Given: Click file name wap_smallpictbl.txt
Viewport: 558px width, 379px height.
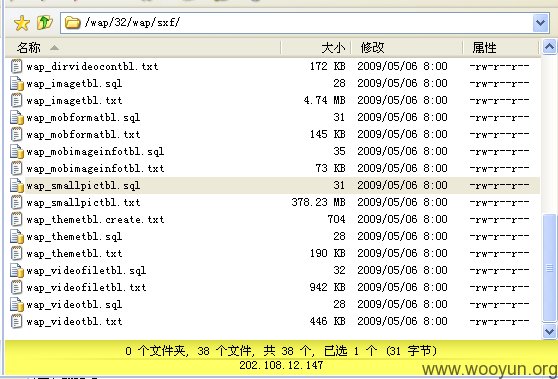Looking at the screenshot, I should coord(83,203).
